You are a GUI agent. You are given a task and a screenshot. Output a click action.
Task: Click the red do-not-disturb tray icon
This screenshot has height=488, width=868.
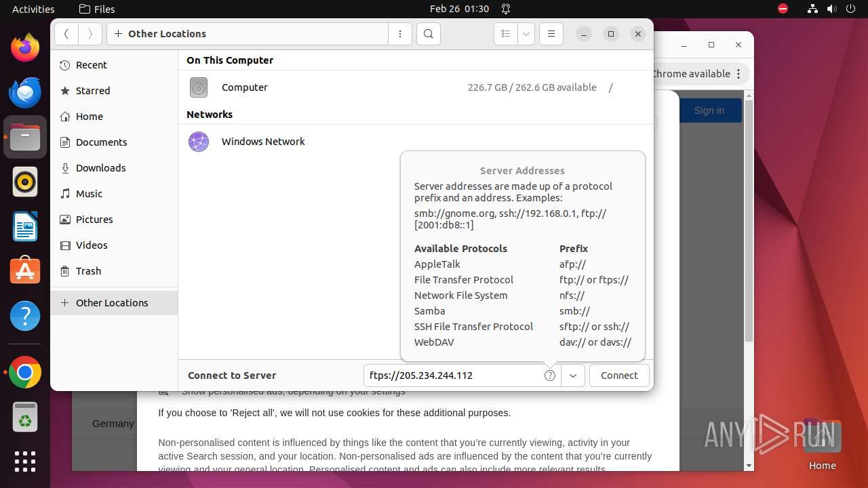pos(783,9)
